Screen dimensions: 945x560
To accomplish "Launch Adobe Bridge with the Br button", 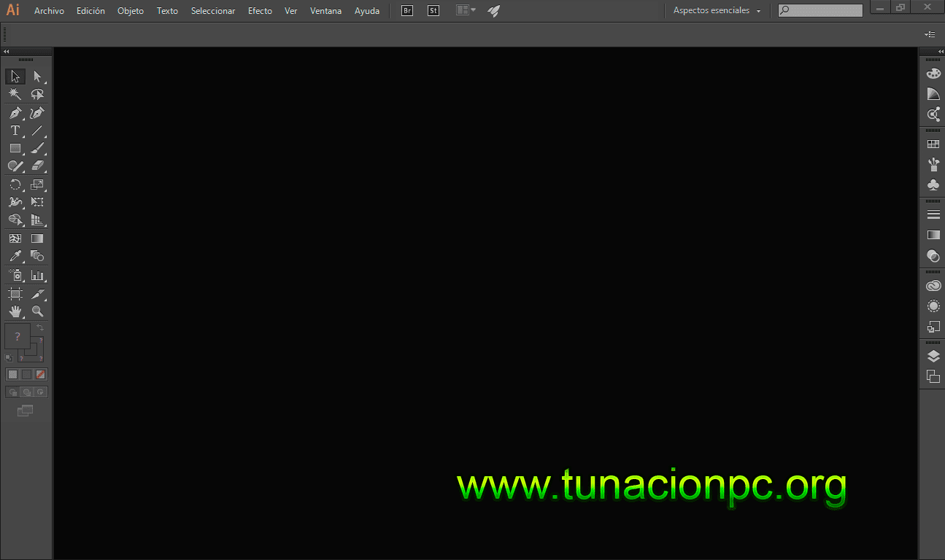I will (407, 11).
